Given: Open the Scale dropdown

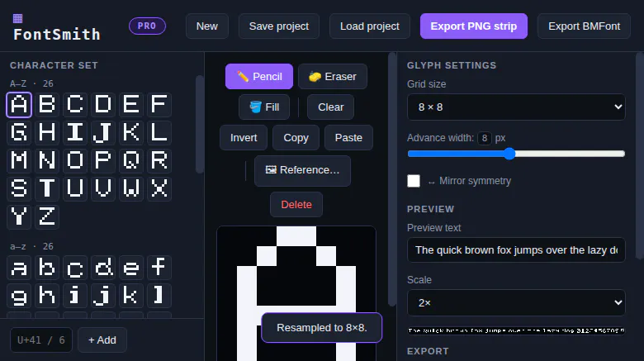Looking at the screenshot, I should (516, 302).
